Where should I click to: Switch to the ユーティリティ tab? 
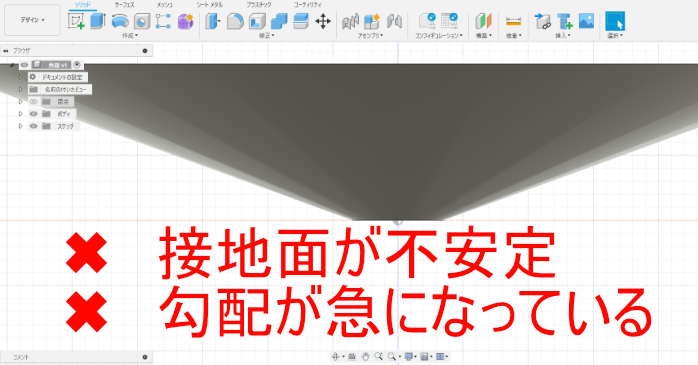point(308,5)
